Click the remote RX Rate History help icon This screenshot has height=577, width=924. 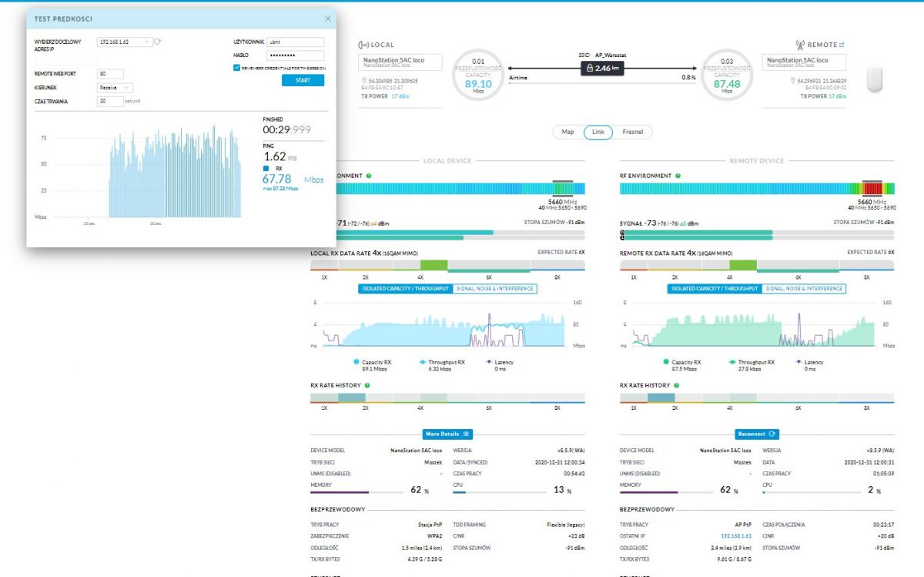pos(676,385)
